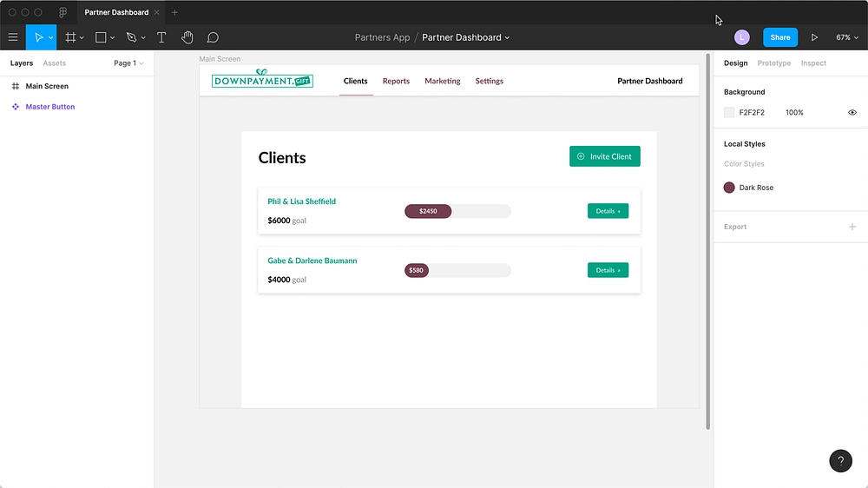Click the user avatar L
868x488 pixels.
point(742,37)
